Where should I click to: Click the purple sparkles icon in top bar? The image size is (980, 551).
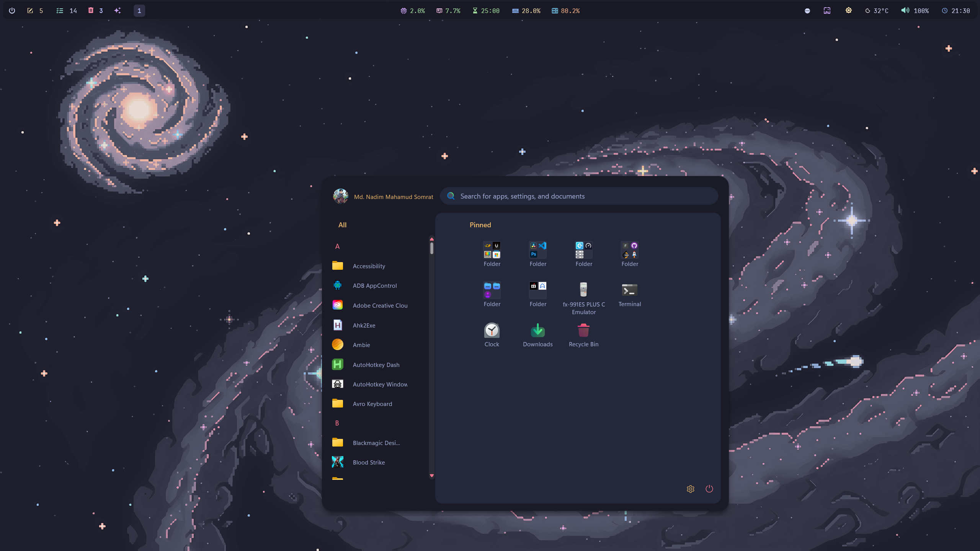coord(118,11)
